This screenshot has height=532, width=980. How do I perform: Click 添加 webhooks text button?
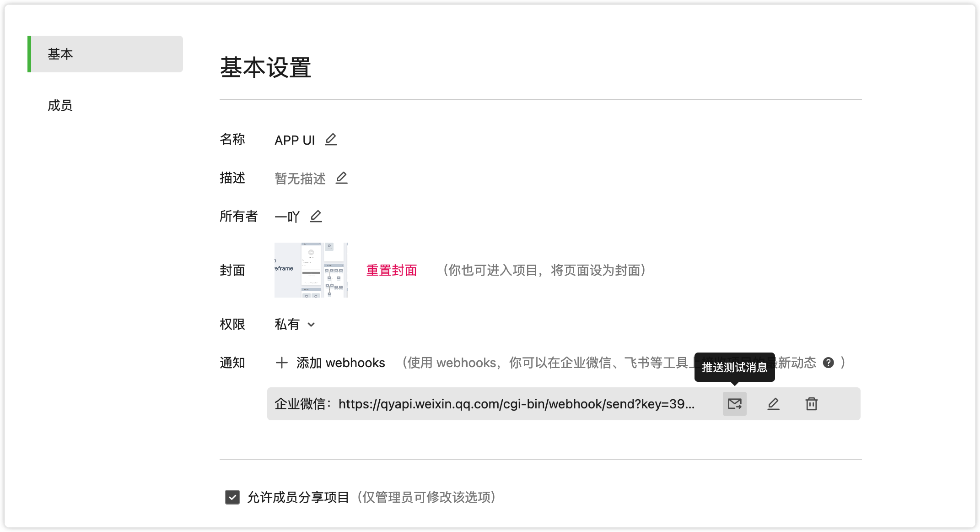(x=340, y=363)
